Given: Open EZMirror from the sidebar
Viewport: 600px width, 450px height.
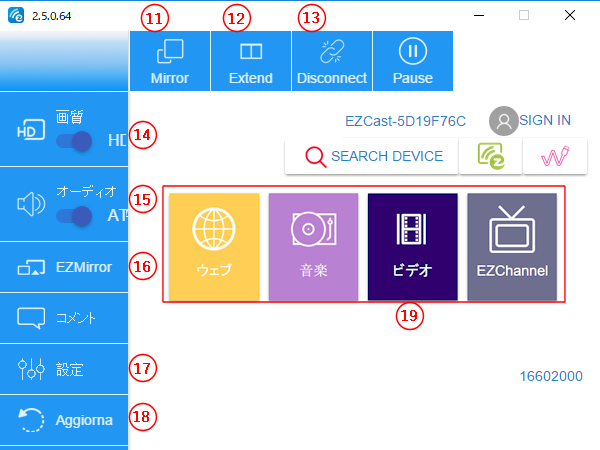Looking at the screenshot, I should (x=64, y=267).
